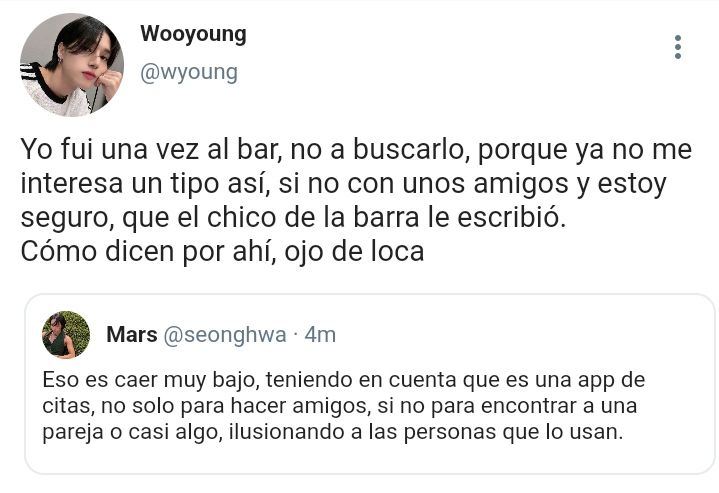The image size is (719, 493).
Task: Open the @wyoung handle link
Action: (189, 72)
